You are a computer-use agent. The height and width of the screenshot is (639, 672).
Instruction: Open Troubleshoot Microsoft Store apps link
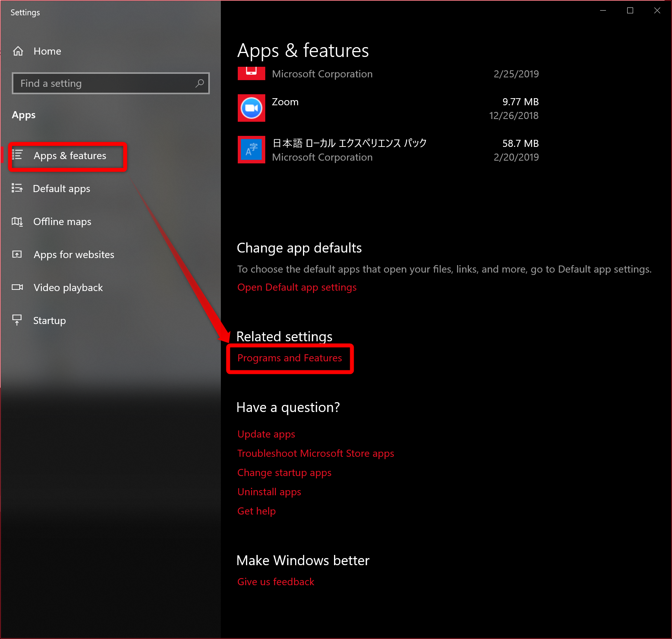(316, 454)
